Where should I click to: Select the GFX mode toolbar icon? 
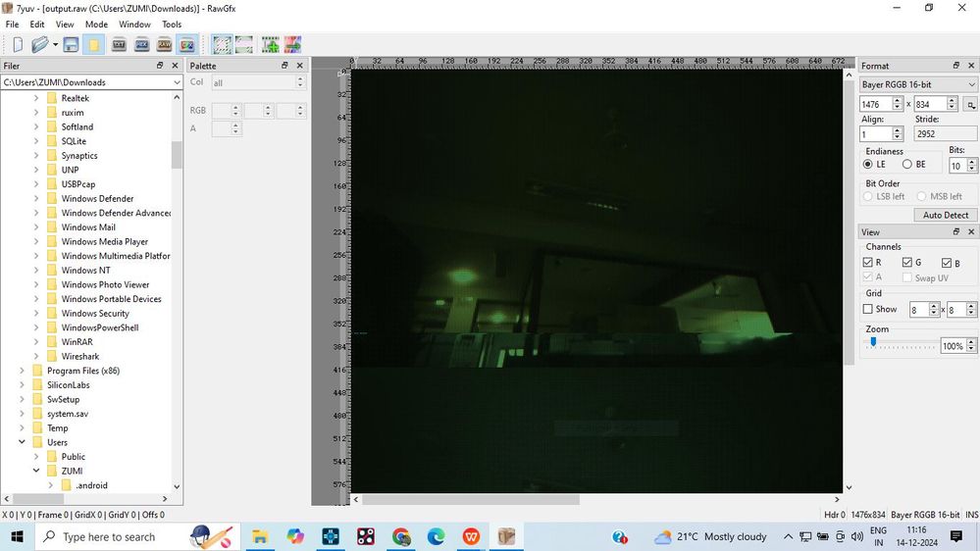click(186, 44)
